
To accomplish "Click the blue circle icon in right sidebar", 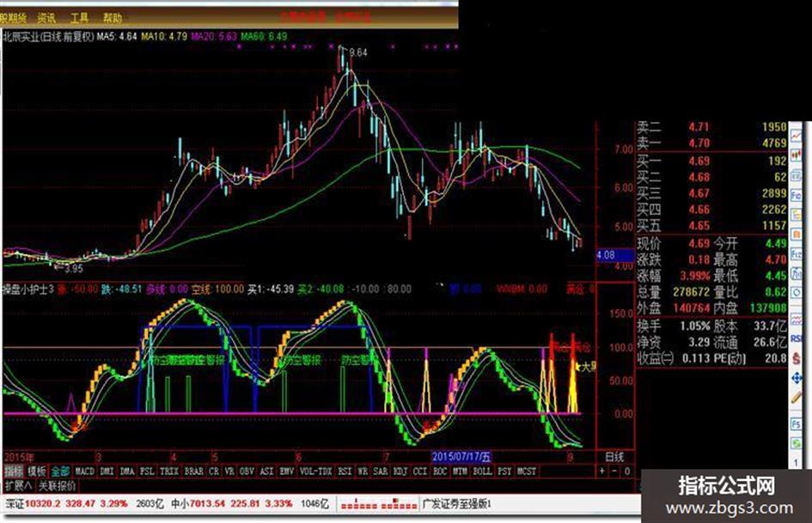I will tap(796, 293).
